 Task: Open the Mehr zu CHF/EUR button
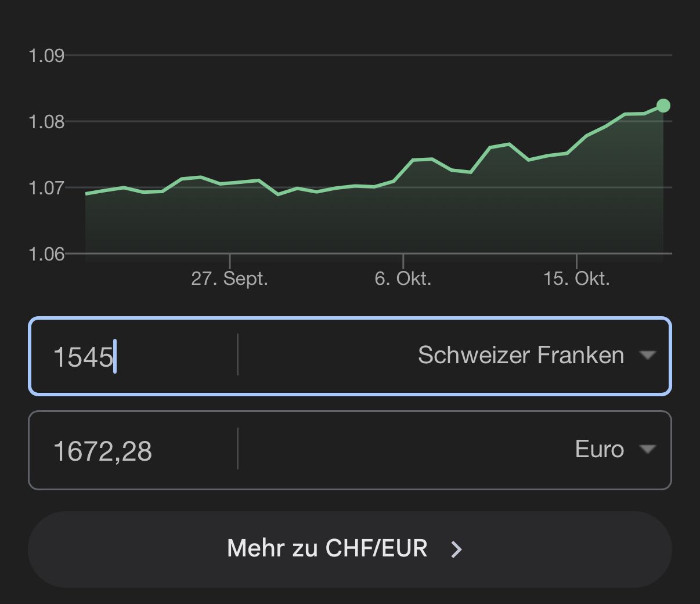click(349, 549)
